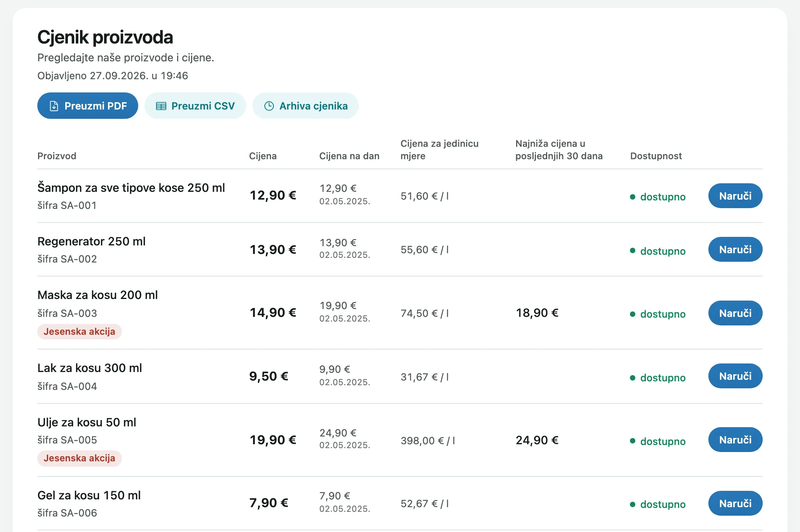Click the PDF file icon in Preuzmi PDF
This screenshot has width=800, height=532.
coord(54,106)
